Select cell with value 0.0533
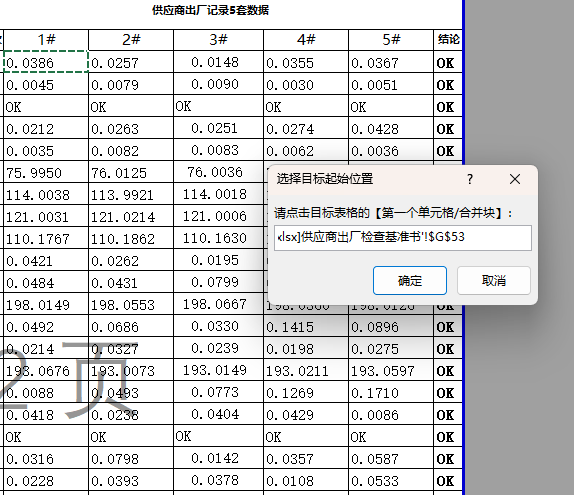 tap(391, 480)
